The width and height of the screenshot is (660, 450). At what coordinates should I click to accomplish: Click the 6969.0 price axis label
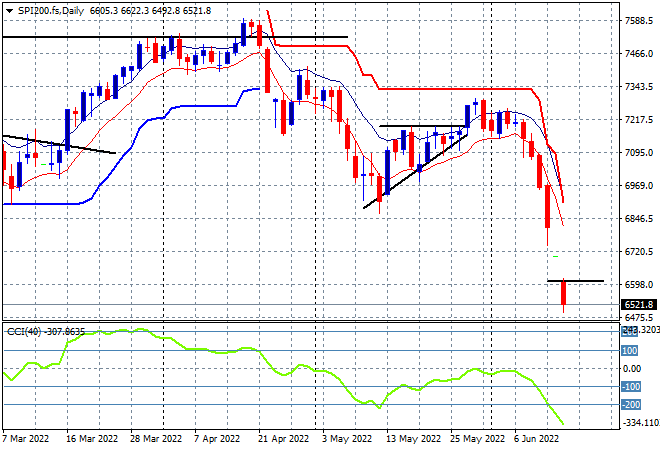639,186
